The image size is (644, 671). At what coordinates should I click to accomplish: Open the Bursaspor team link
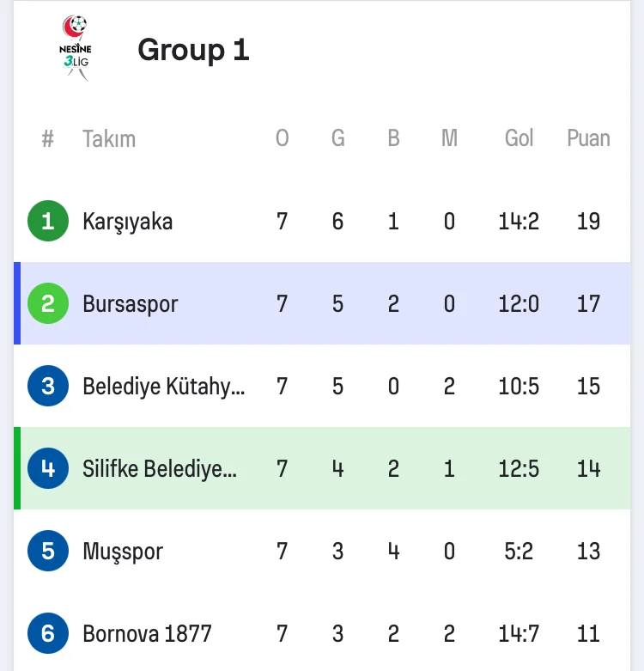(x=130, y=304)
